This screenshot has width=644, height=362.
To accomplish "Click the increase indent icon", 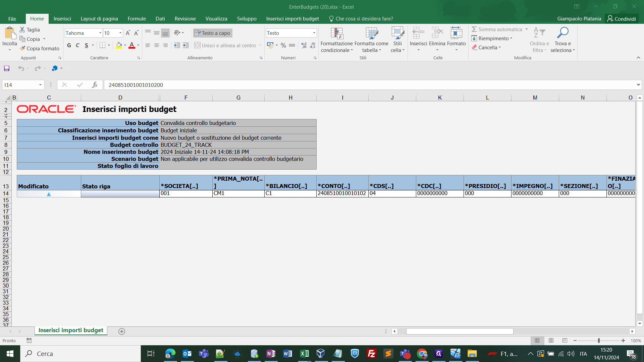I will pyautogui.click(x=186, y=45).
